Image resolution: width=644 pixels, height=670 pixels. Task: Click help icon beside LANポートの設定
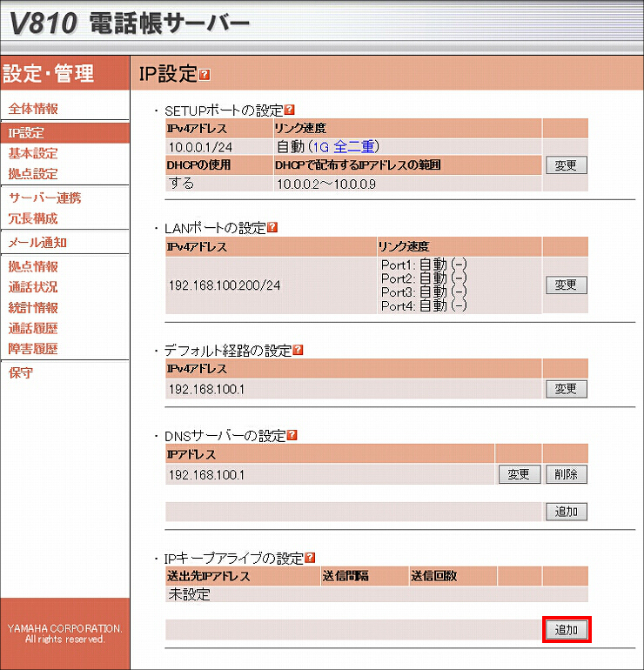[x=272, y=227]
